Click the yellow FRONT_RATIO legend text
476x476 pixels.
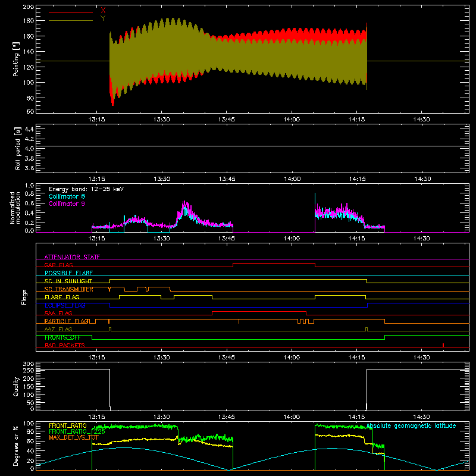pyautogui.click(x=68, y=425)
